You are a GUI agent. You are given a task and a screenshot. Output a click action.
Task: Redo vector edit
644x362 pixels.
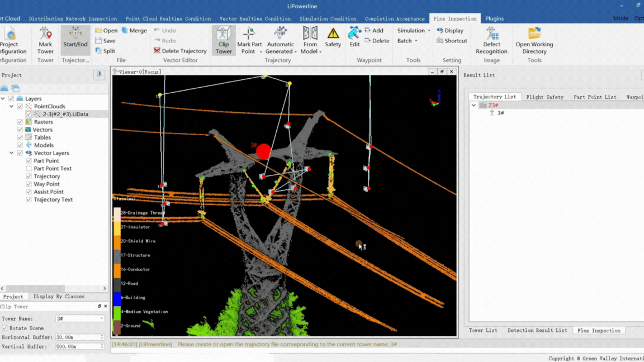[x=165, y=41]
